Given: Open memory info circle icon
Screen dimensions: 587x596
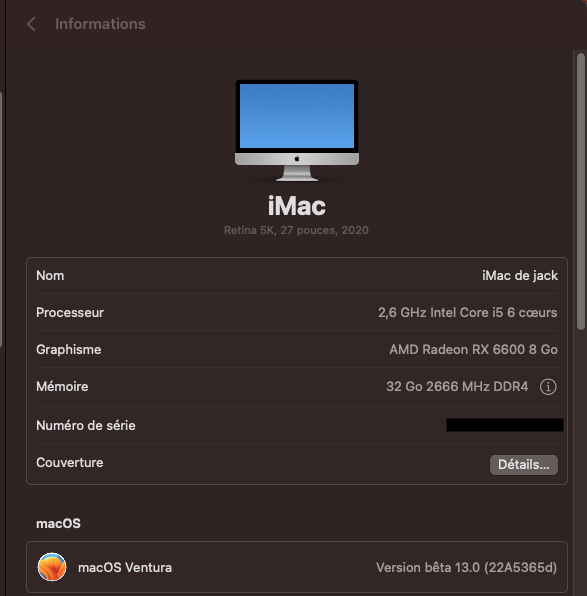Looking at the screenshot, I should click(x=548, y=387).
